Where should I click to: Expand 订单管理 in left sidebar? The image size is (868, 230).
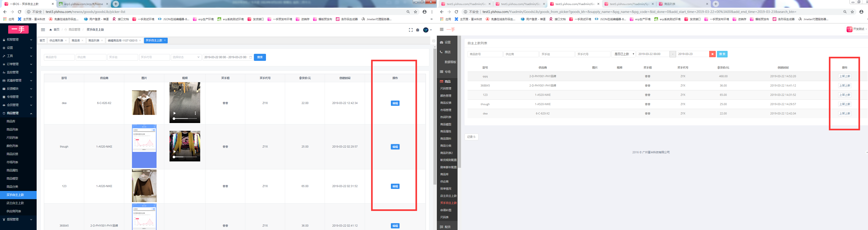tap(18, 64)
